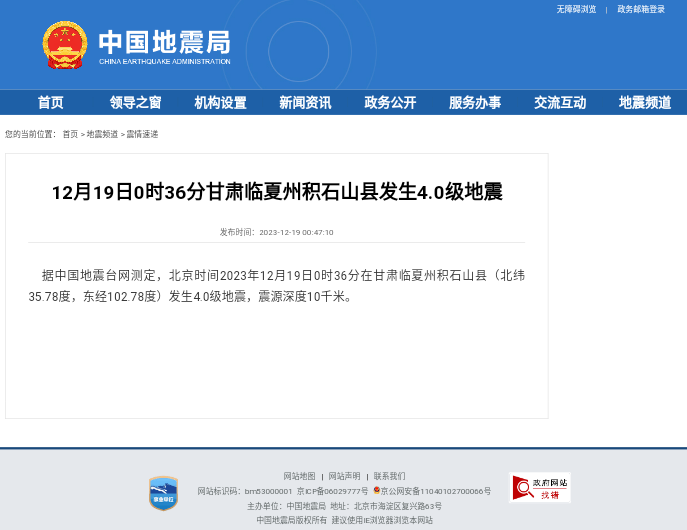Click the 主办单位 address line in footer
Viewport: 687px width, 530px height.
click(x=344, y=506)
